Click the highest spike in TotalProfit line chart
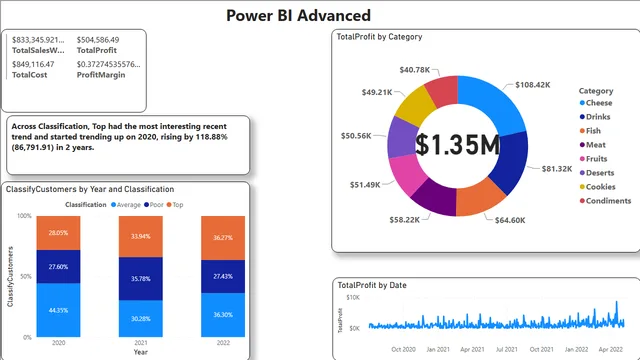Screen dimensions: 640x360 (616, 303)
